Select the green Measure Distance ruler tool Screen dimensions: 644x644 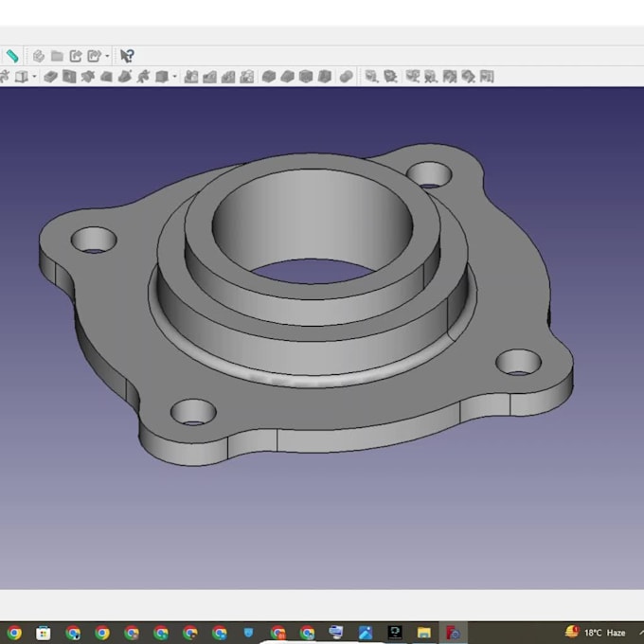[x=11, y=56]
